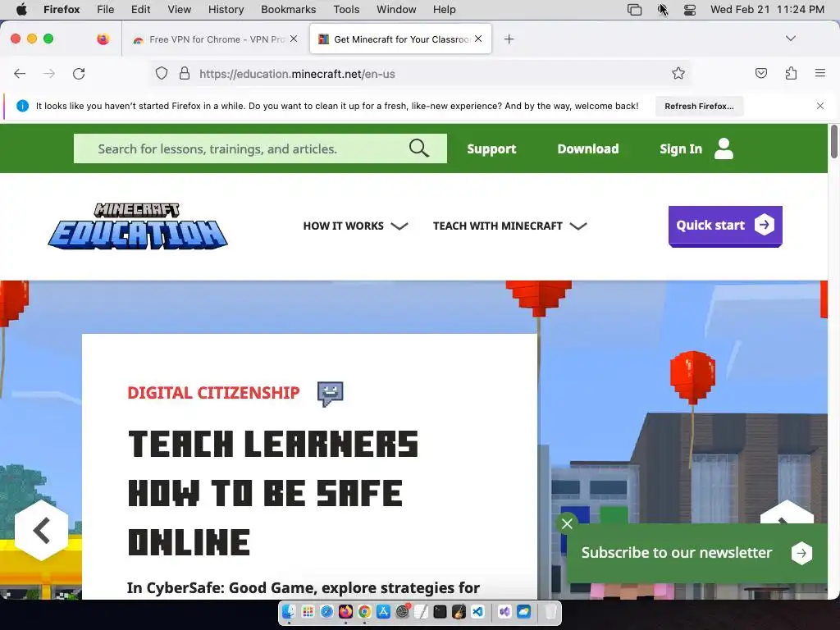Click the Digital Citizenship heading

(x=214, y=393)
